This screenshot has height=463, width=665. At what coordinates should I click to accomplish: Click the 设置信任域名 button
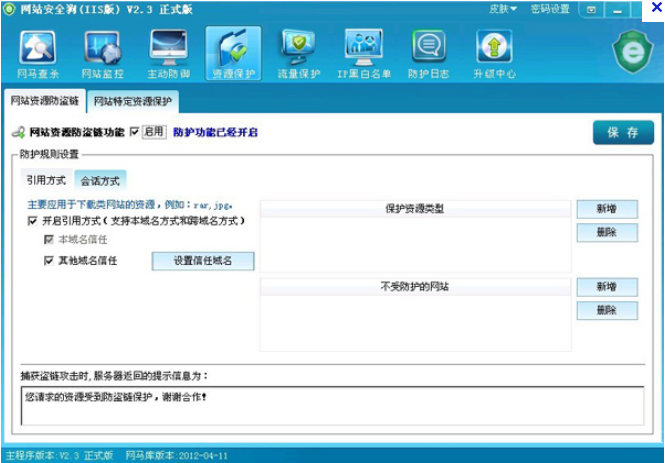(x=203, y=261)
